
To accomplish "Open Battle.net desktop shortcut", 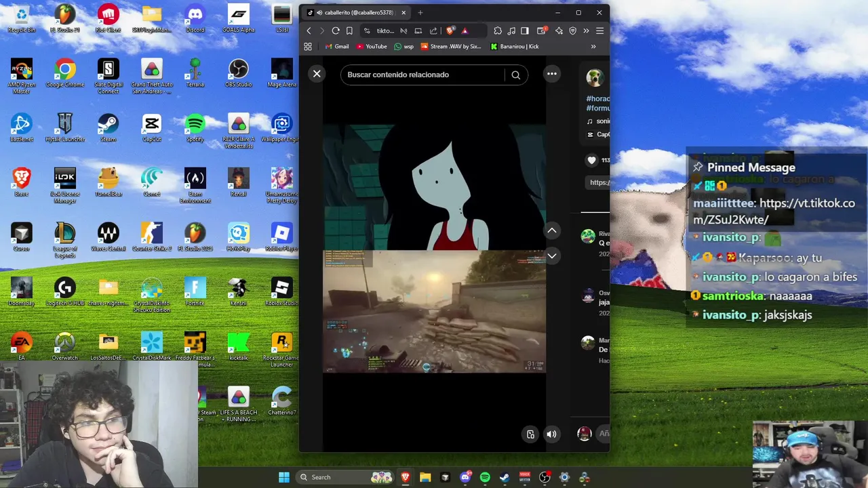I will [22, 128].
